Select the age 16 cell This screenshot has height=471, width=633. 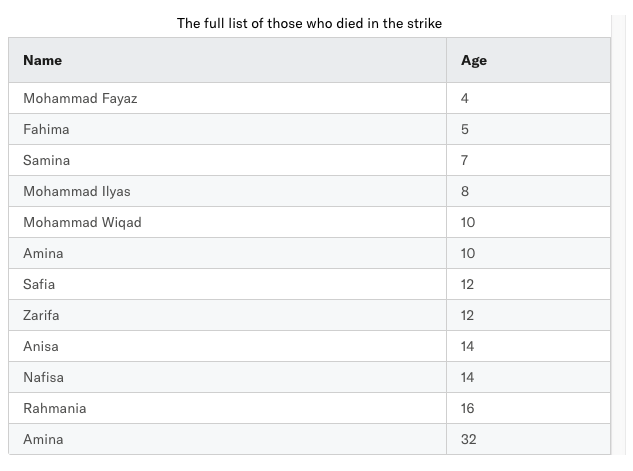[x=528, y=408]
